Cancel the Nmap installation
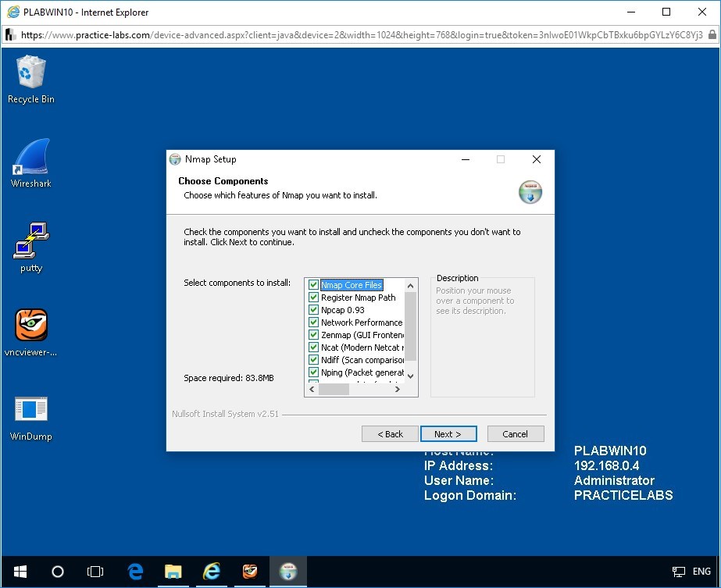 pos(516,434)
